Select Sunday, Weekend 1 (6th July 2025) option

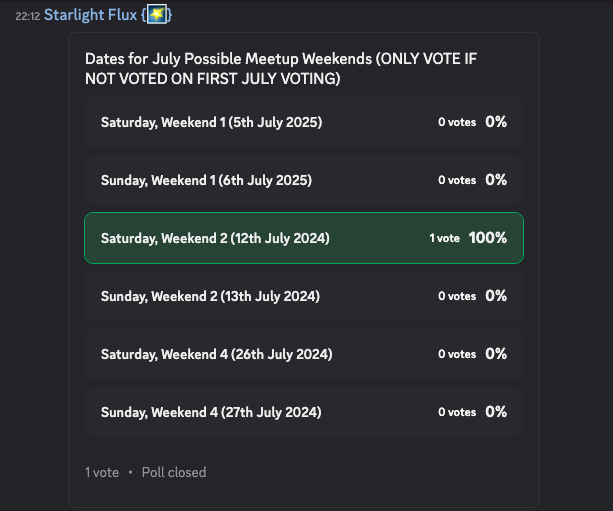coord(304,180)
